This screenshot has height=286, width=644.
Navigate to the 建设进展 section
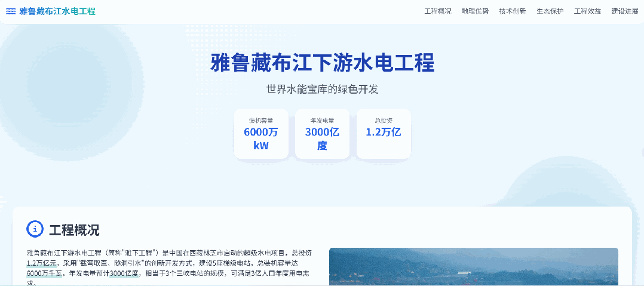coord(625,11)
